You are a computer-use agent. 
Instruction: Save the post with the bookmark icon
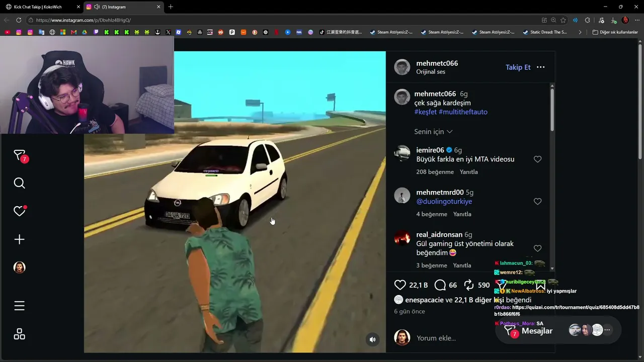(x=540, y=285)
